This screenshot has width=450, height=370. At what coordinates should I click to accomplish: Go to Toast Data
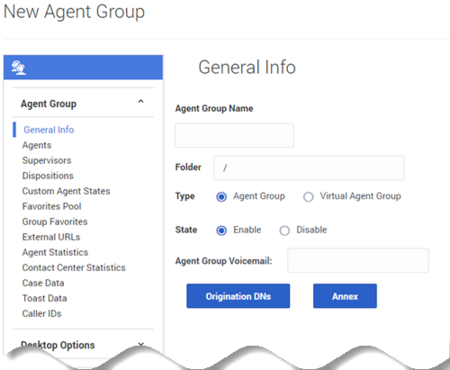(x=44, y=298)
